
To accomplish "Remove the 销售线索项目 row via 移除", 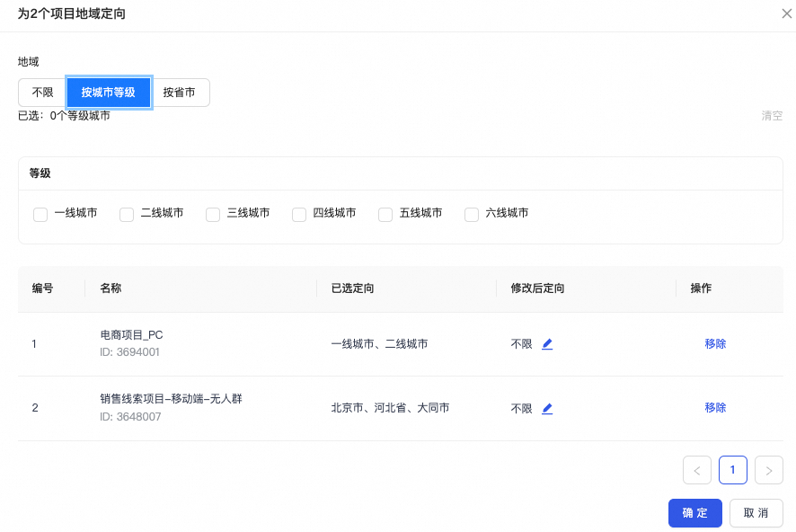I will (715, 408).
